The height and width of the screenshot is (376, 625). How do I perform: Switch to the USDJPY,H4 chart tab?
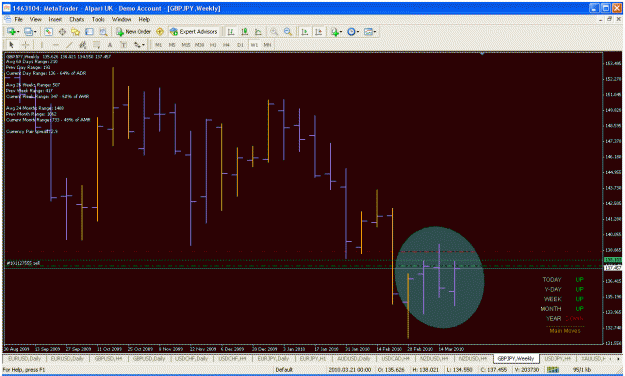[557, 359]
